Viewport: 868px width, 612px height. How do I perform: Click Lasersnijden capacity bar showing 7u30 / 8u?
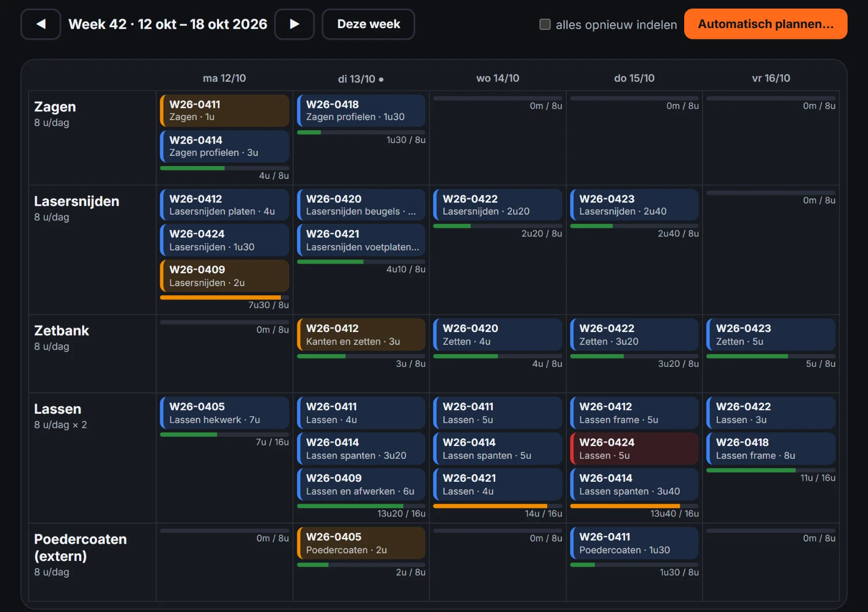click(225, 297)
